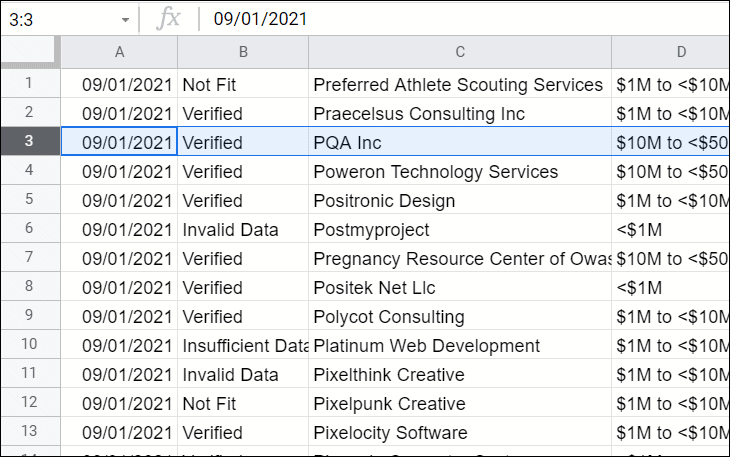Click the name box showing 3:3

pyautogui.click(x=63, y=20)
